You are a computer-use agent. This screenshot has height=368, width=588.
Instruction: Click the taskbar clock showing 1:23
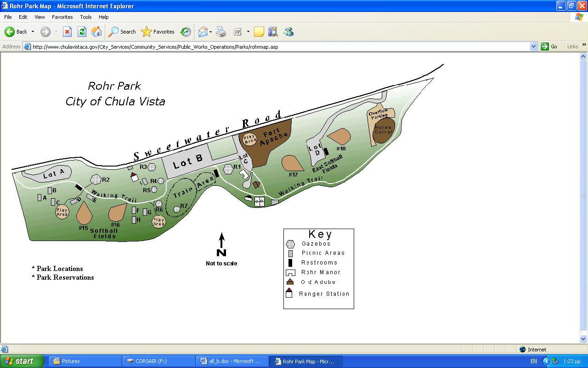coord(571,361)
